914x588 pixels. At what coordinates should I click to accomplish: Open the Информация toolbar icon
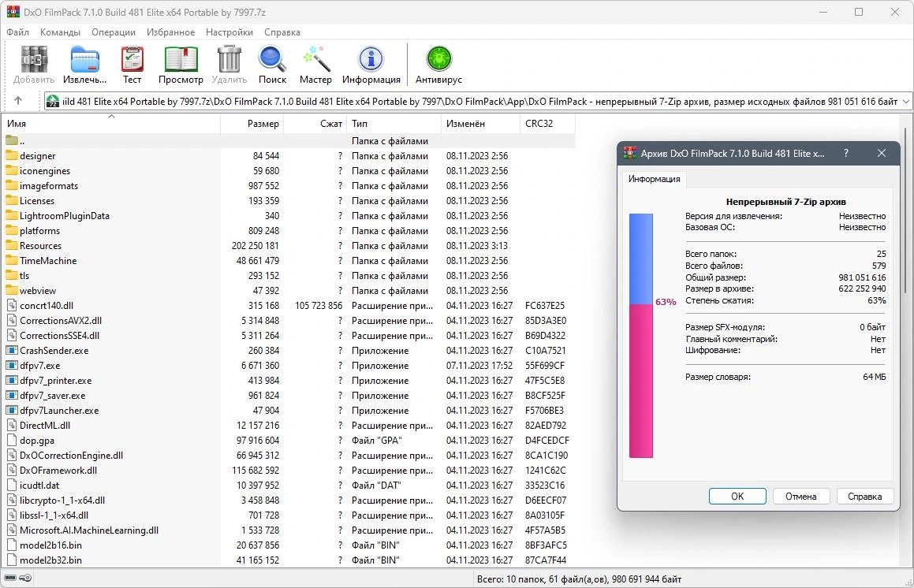click(371, 59)
